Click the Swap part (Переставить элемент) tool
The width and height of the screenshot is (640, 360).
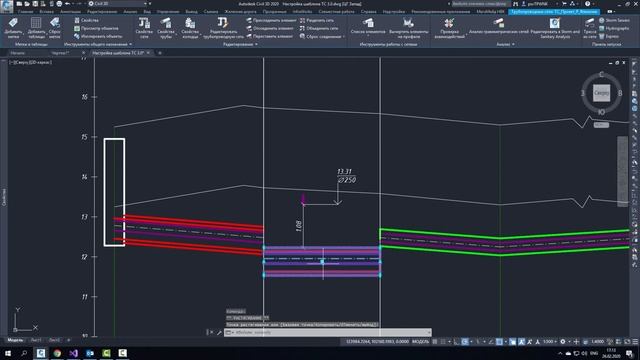point(270,36)
